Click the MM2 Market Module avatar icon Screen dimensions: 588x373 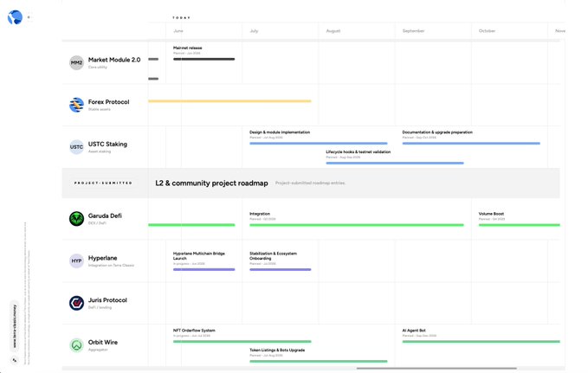(76, 62)
